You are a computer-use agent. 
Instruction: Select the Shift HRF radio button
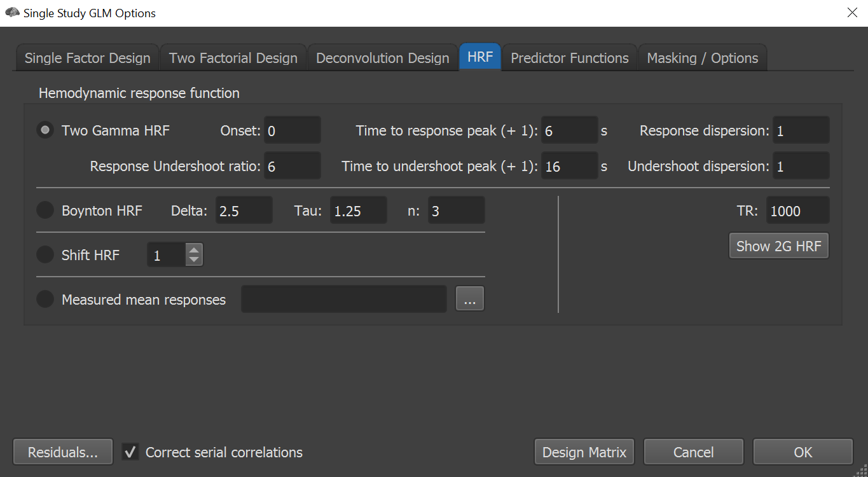point(45,255)
